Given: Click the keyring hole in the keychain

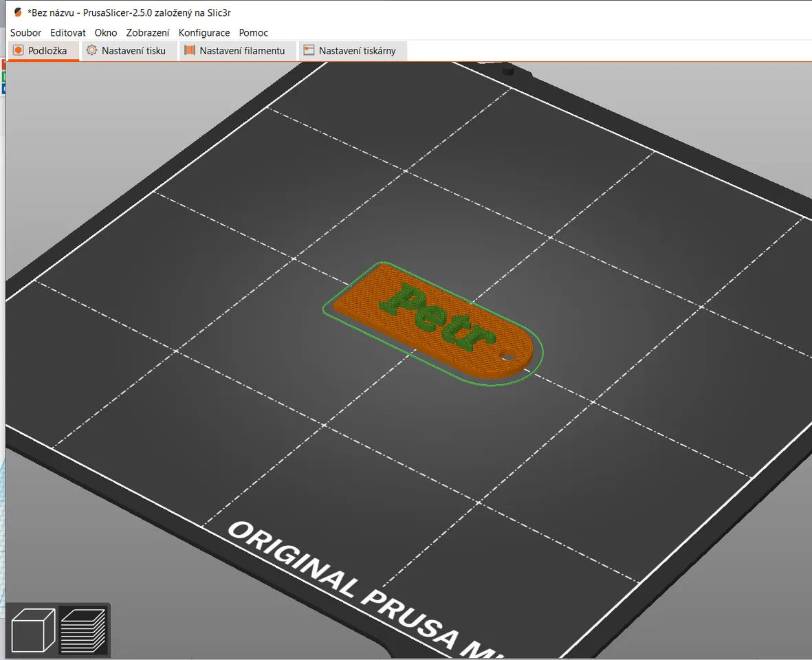Looking at the screenshot, I should pyautogui.click(x=508, y=355).
